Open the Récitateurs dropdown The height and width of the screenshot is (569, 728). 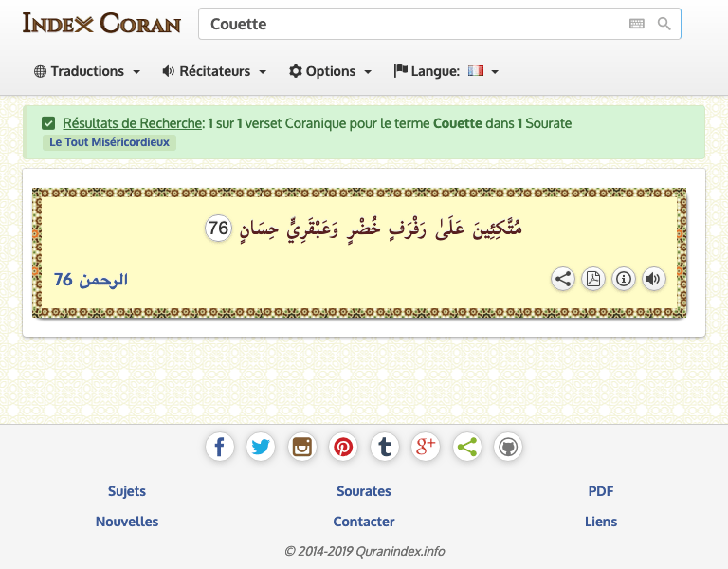[214, 71]
